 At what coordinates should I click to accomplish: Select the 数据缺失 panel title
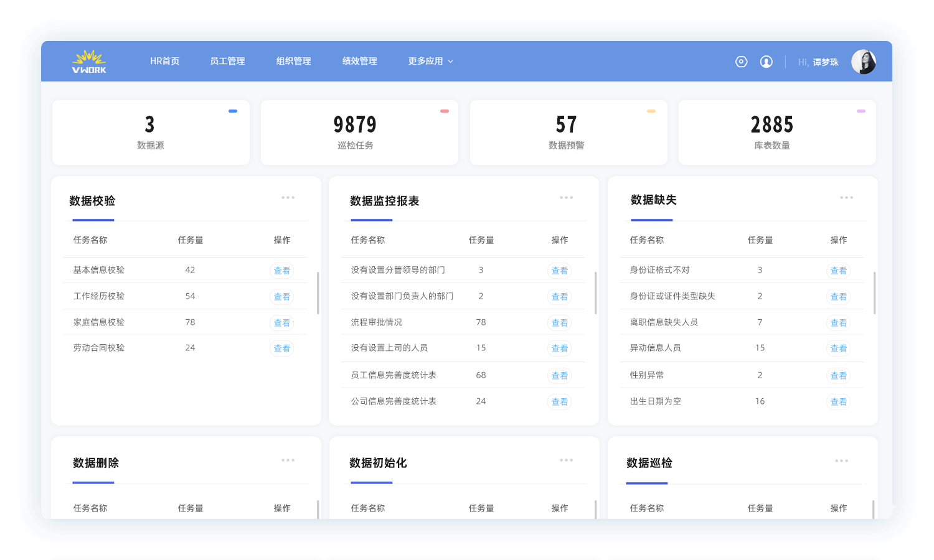coord(654,200)
